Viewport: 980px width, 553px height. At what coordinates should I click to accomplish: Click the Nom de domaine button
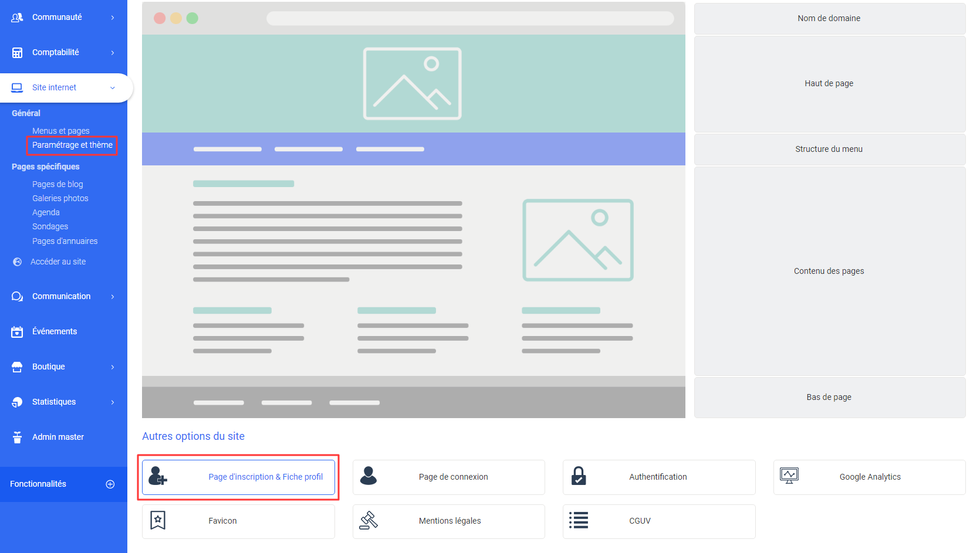click(829, 18)
